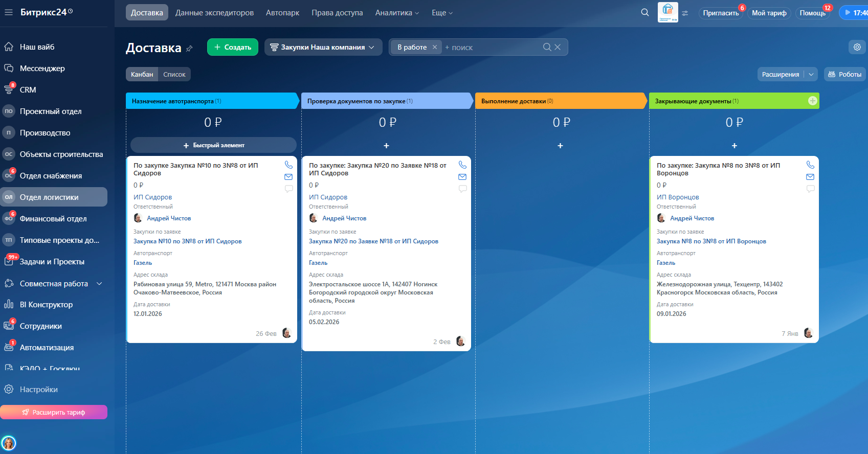
Task: Open Финансовый отдел in sidebar
Action: [54, 219]
